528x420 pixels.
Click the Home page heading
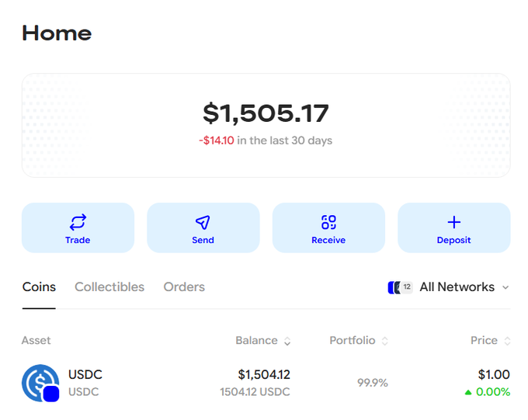[57, 33]
